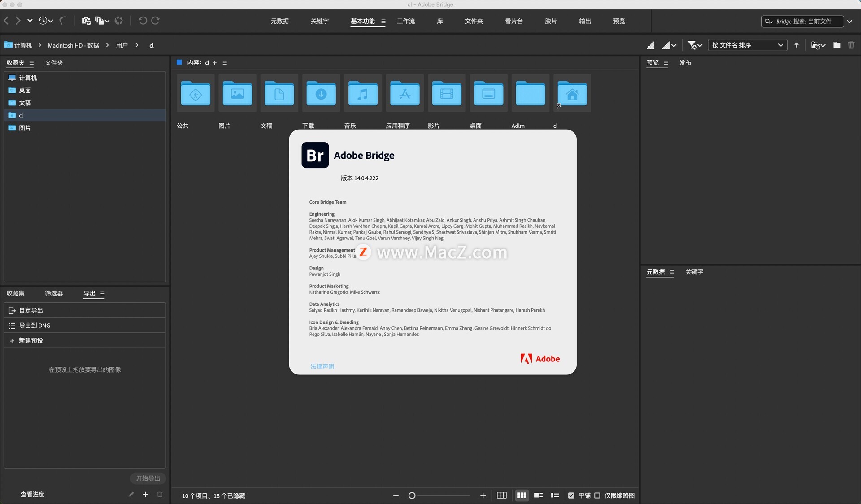Switch to the 元数据 workspace
Screen dimensions: 861x504
click(279, 21)
